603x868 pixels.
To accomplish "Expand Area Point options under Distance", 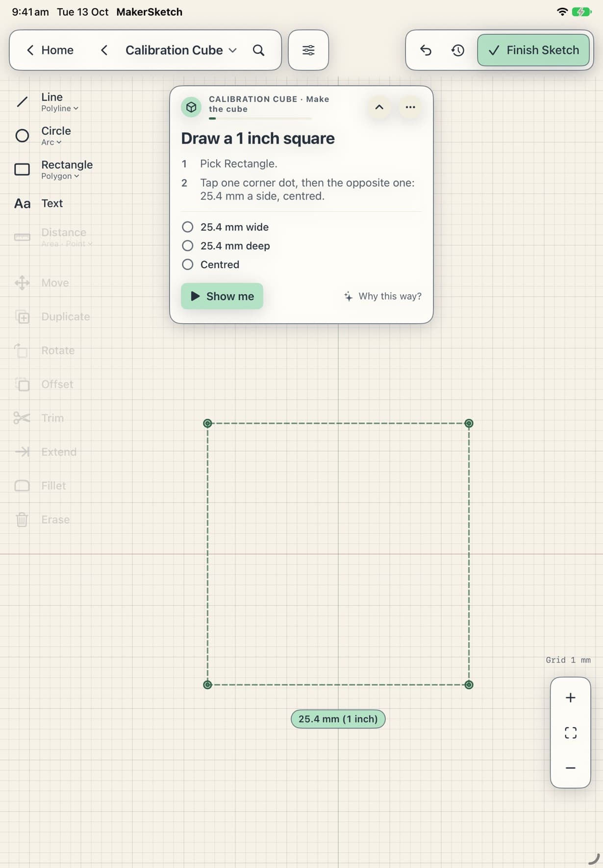I will point(67,244).
